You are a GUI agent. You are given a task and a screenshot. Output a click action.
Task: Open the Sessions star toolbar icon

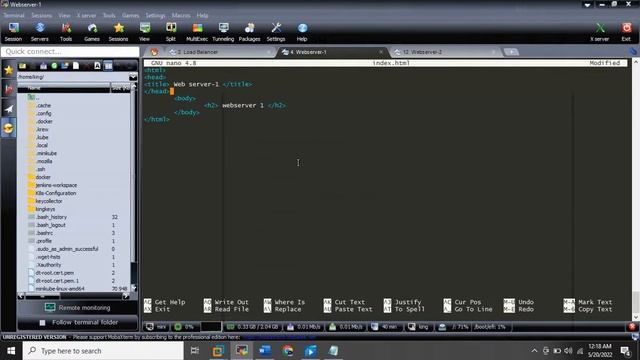(118, 32)
